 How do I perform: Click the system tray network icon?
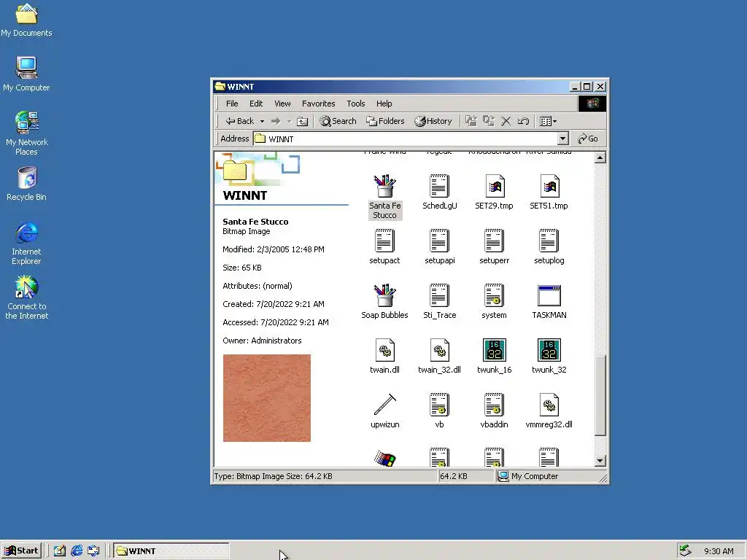[x=685, y=551]
